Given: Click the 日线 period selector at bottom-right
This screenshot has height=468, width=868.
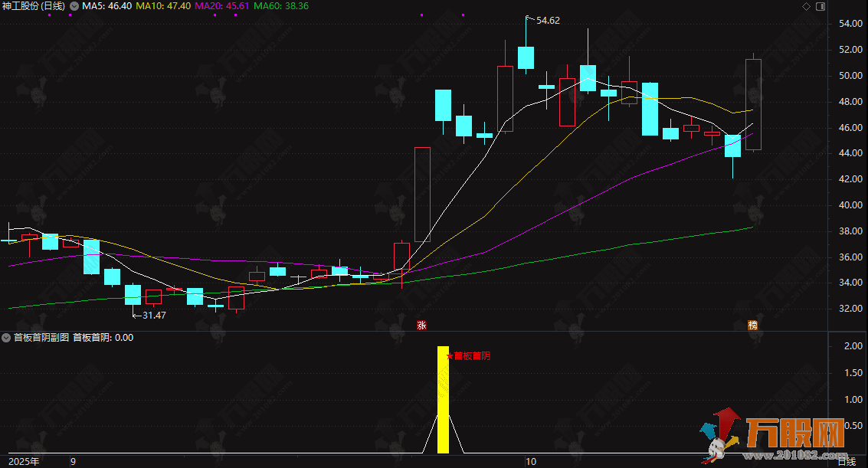Looking at the screenshot, I should click(846, 462).
